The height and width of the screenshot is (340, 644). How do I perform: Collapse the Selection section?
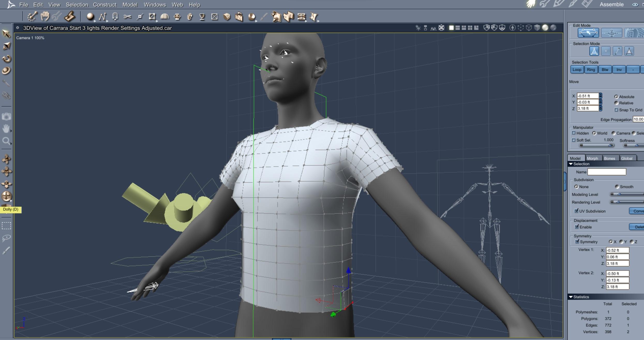tap(571, 164)
